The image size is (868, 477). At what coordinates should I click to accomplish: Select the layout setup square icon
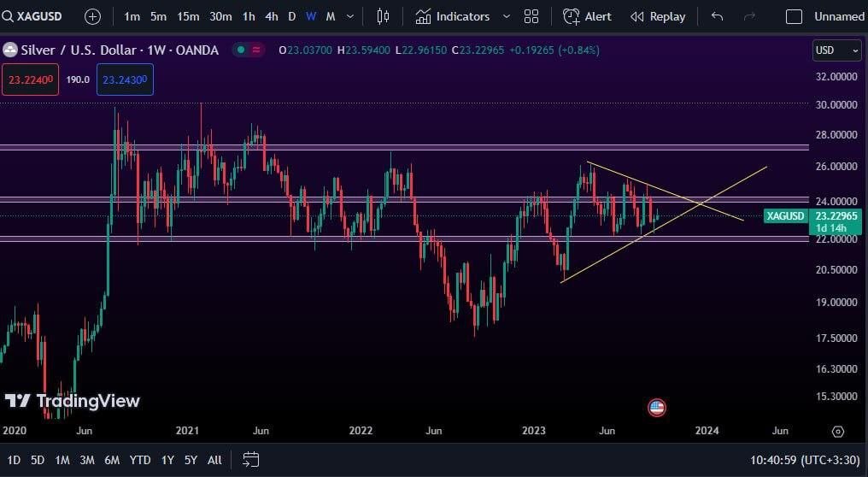pos(794,16)
